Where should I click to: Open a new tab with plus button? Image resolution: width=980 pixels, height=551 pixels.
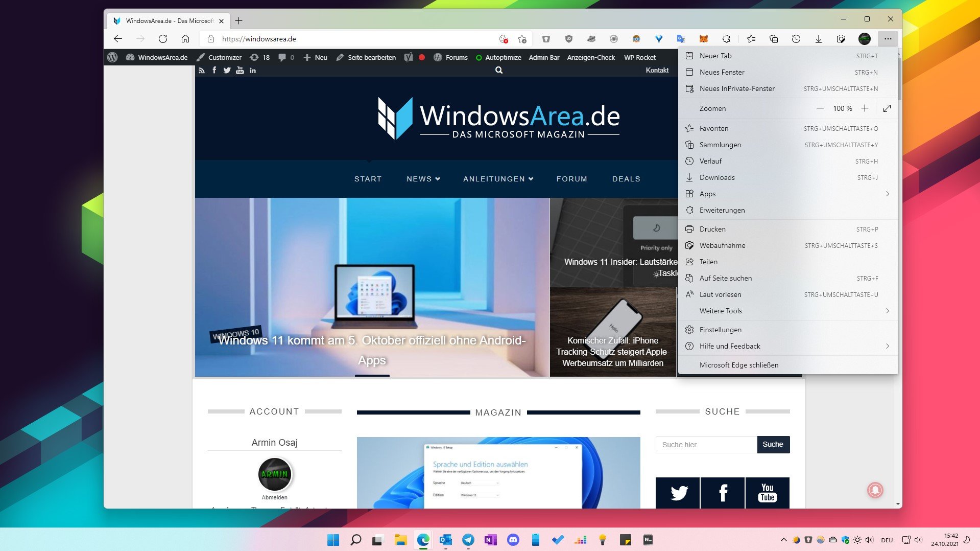[x=238, y=21]
